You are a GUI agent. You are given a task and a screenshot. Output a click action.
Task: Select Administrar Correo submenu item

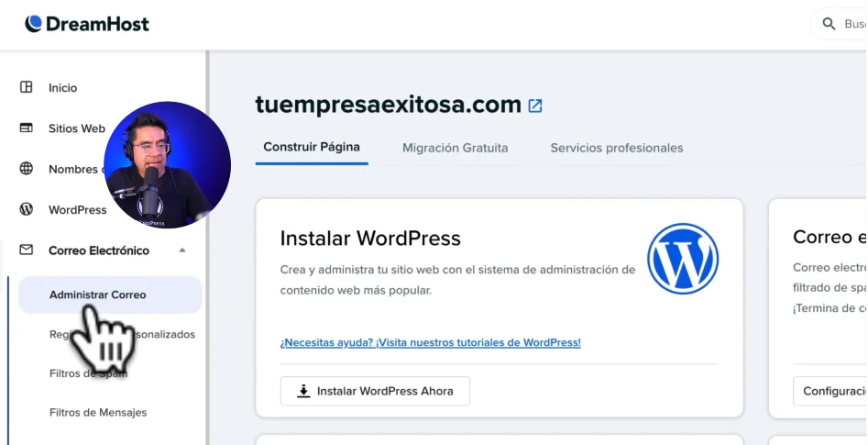(x=110, y=295)
